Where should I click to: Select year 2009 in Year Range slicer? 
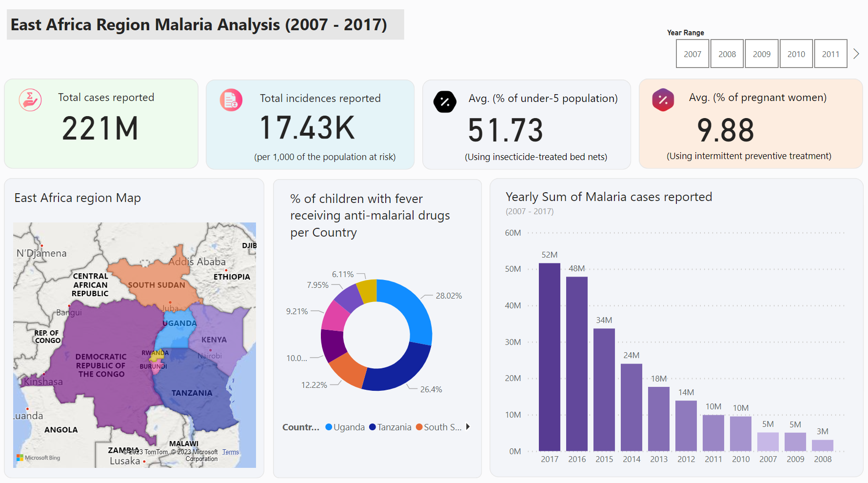762,54
